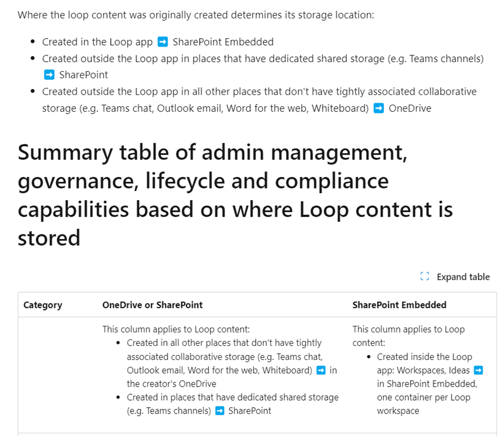Click 'Created inside the Loop app: Workspaces, Ideas' text
The width and height of the screenshot is (504, 436).
coord(425,364)
